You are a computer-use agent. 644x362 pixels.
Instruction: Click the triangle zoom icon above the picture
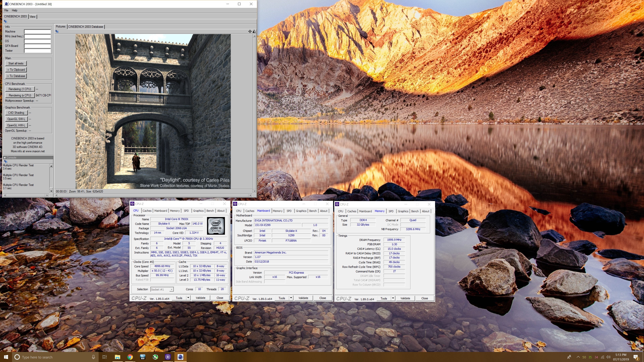coord(254,31)
